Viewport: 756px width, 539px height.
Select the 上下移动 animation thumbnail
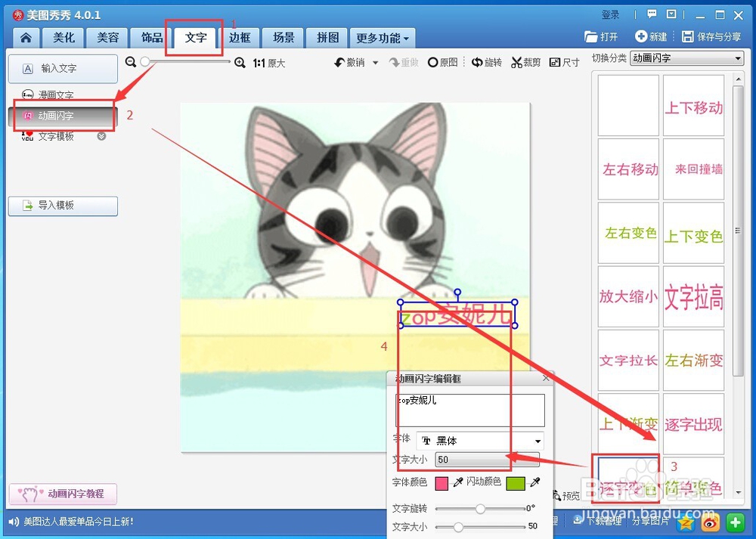tap(693, 106)
